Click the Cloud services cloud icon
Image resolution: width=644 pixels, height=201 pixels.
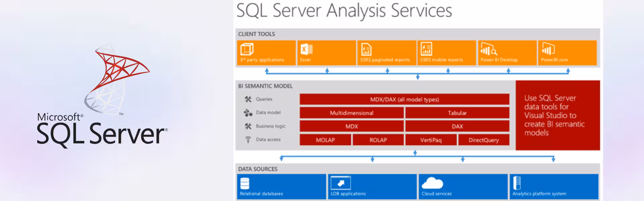click(x=432, y=183)
